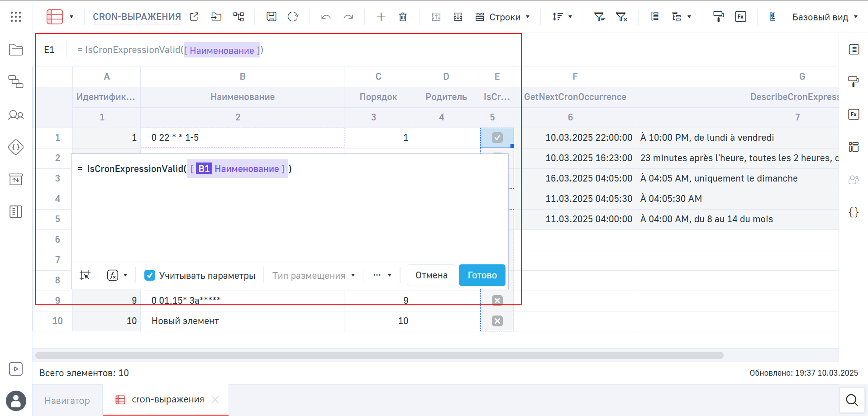Click the horizontal scrollbar below the table
Viewport: 868px width, 416px height.
coord(379,355)
